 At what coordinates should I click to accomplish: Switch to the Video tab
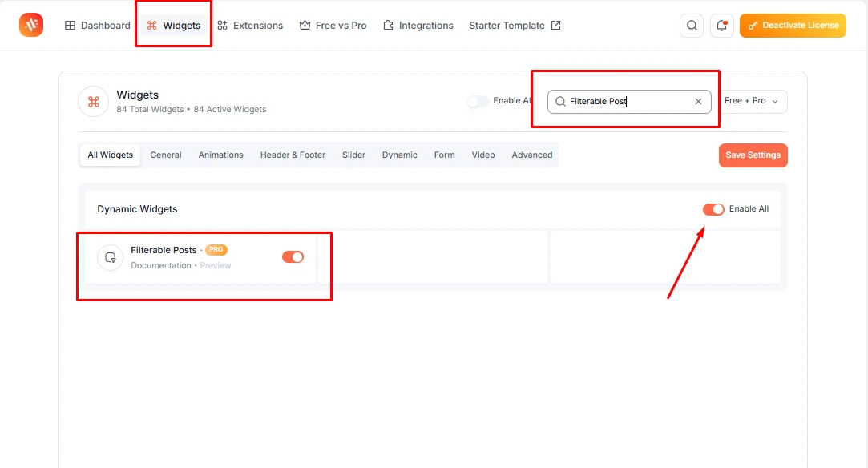coord(483,155)
